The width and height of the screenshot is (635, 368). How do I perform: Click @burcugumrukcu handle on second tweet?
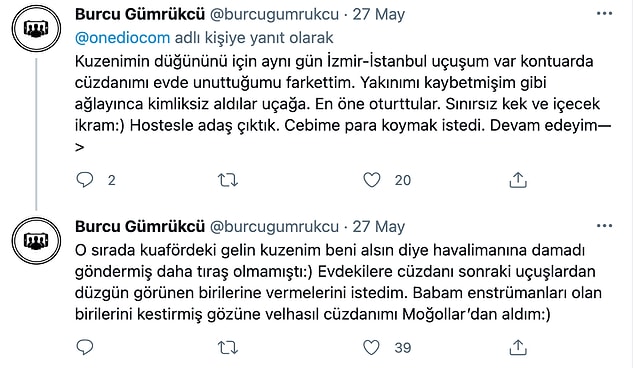[274, 227]
